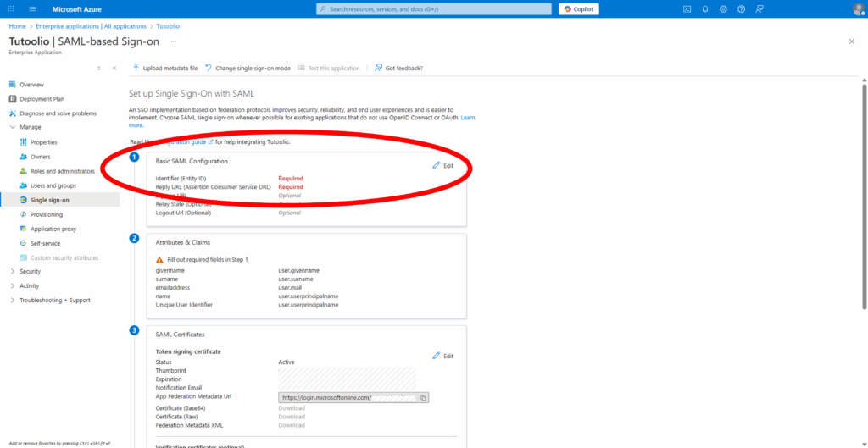Copy App Federation Metadata Url
This screenshot has width=868, height=448.
point(424,397)
